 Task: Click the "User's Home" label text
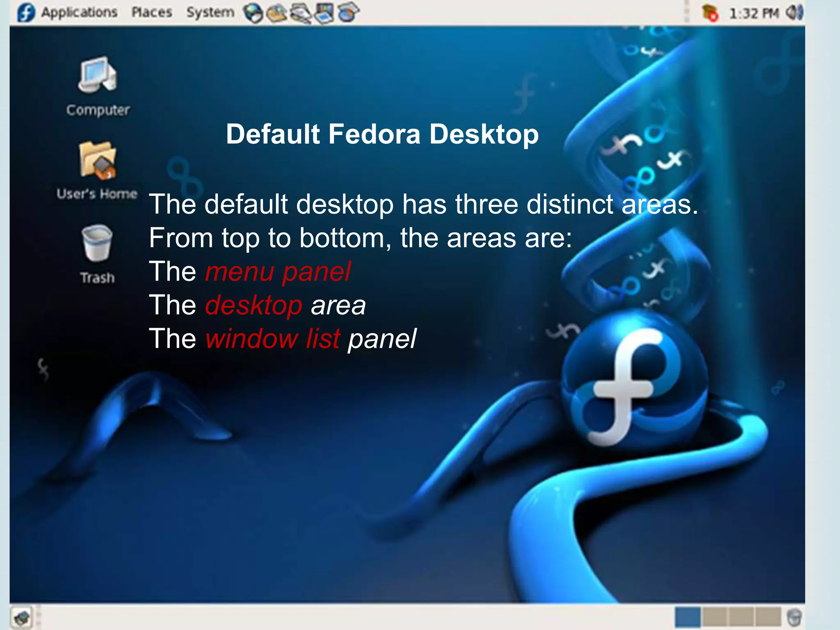pos(97,194)
